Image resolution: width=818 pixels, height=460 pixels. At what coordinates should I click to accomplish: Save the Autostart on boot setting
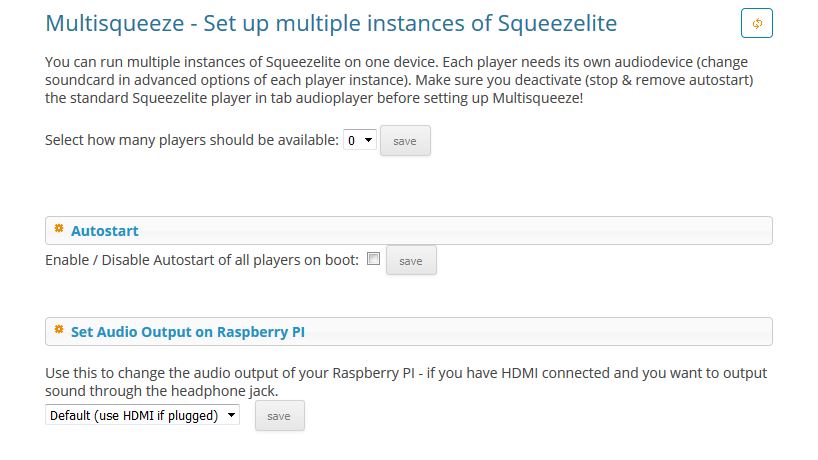[x=411, y=261]
